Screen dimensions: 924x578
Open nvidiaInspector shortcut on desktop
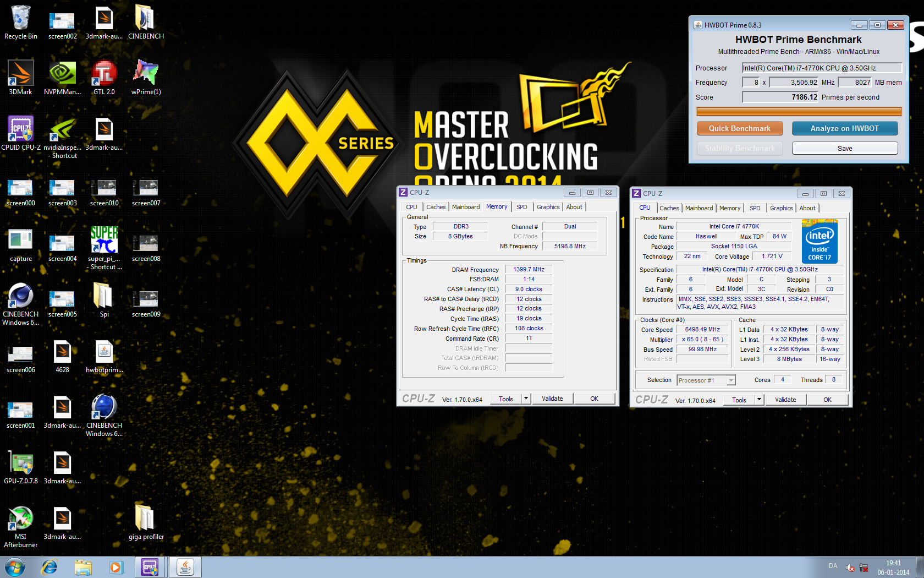click(62, 138)
